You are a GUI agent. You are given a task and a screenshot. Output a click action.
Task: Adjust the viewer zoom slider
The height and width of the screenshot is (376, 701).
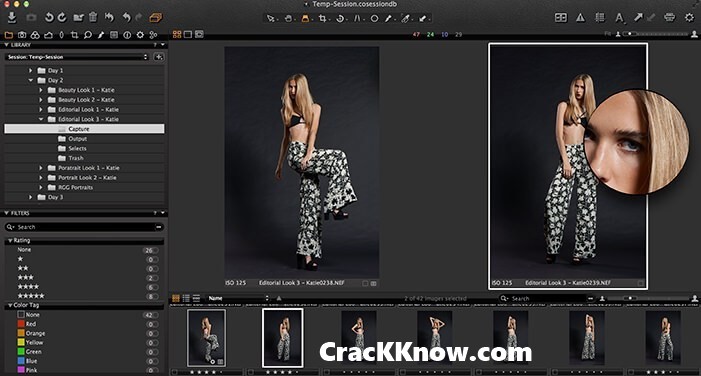point(655,34)
